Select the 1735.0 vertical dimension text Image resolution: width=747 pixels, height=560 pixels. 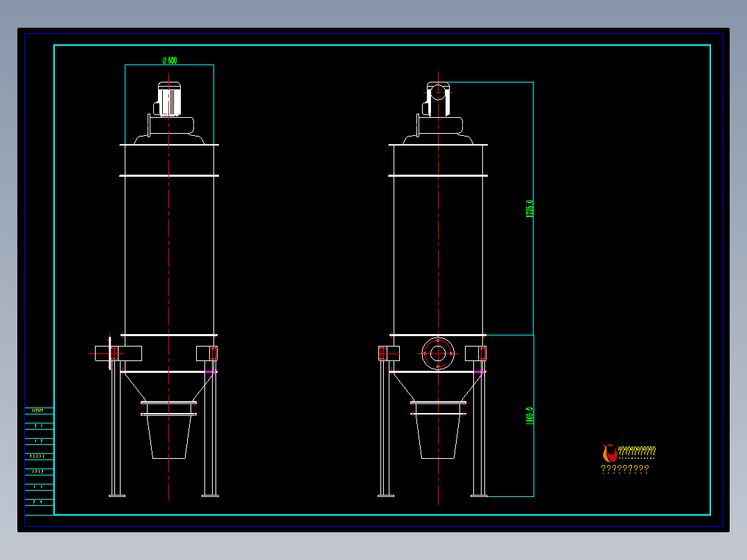coord(529,209)
